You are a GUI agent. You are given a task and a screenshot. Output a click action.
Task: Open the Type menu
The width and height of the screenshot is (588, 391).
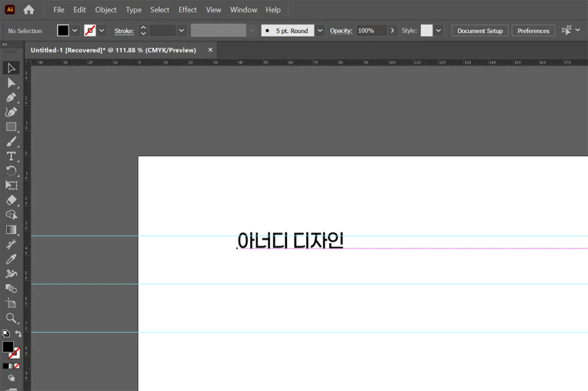pos(133,10)
